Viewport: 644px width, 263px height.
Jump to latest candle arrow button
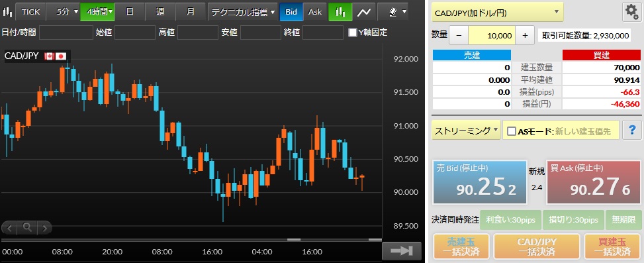point(402,251)
